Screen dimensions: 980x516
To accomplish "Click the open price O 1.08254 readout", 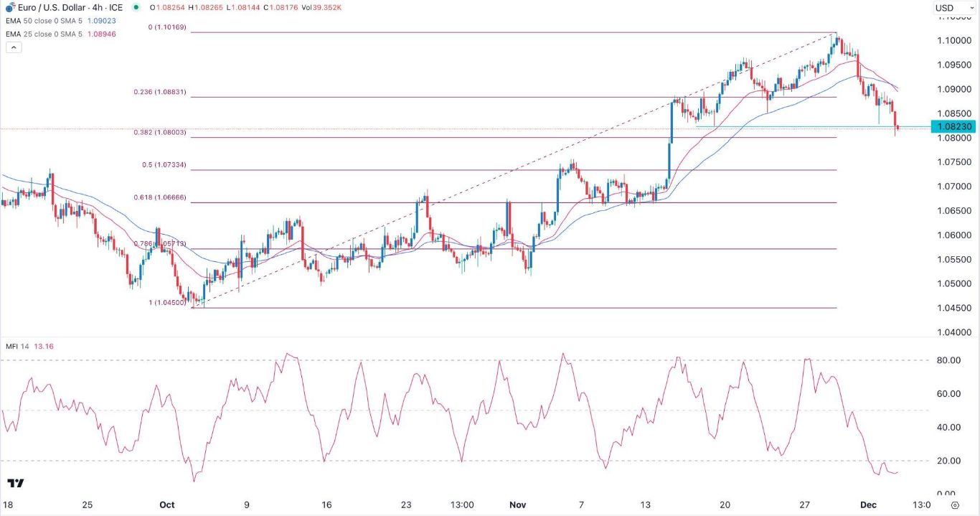I will pyautogui.click(x=166, y=7).
